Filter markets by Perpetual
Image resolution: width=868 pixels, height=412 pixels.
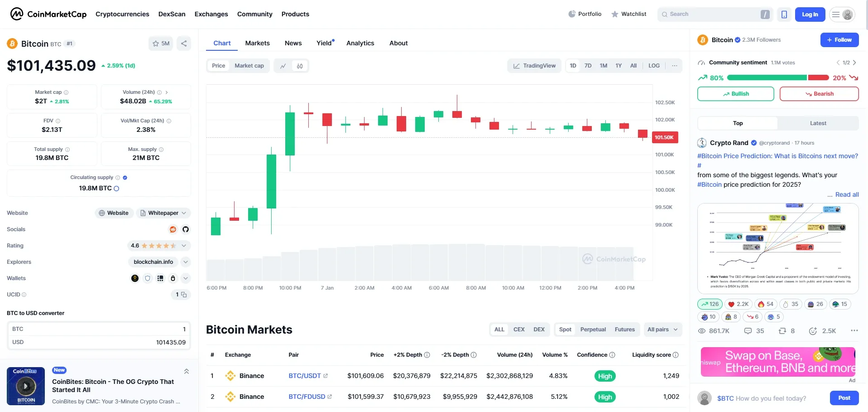click(593, 330)
